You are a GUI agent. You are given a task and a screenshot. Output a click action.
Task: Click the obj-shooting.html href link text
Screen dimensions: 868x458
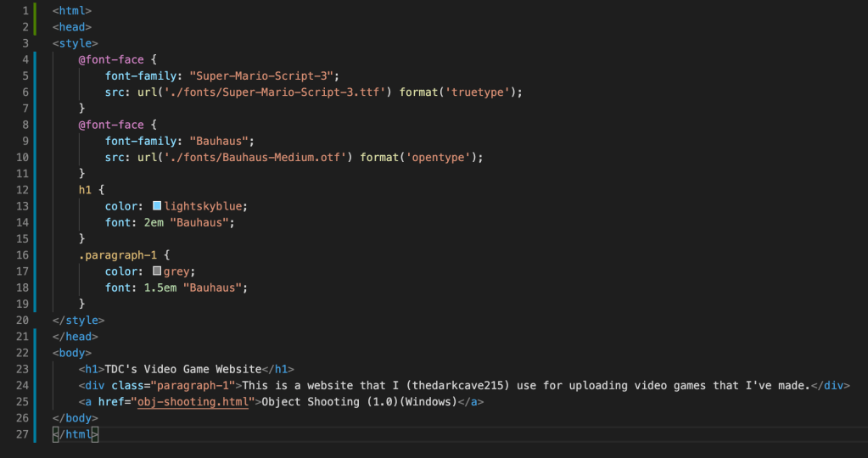196,401
